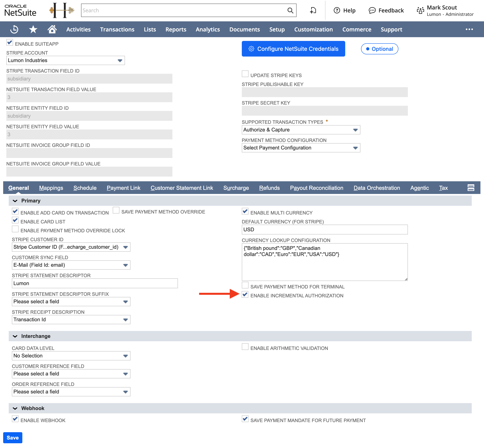Screen dimensions: 484x448
Task: Open the Shortcuts star icon
Action: click(x=33, y=29)
